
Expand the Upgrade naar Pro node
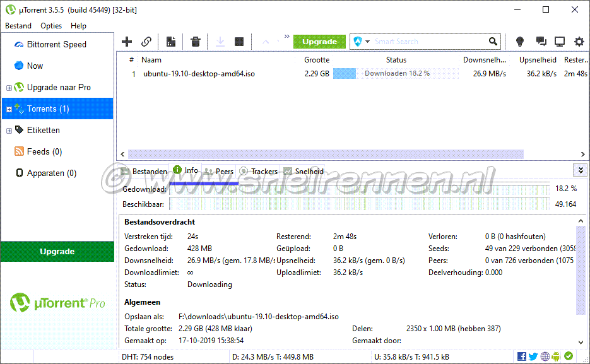pos(9,88)
